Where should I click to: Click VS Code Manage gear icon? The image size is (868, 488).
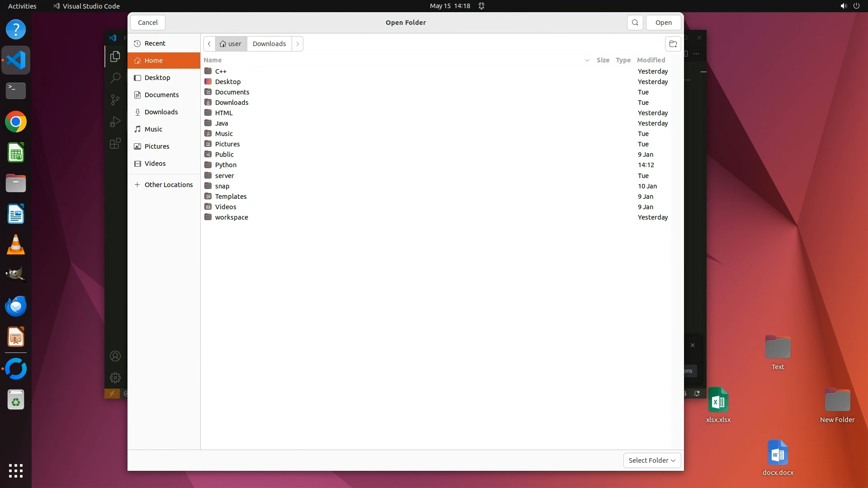115,377
